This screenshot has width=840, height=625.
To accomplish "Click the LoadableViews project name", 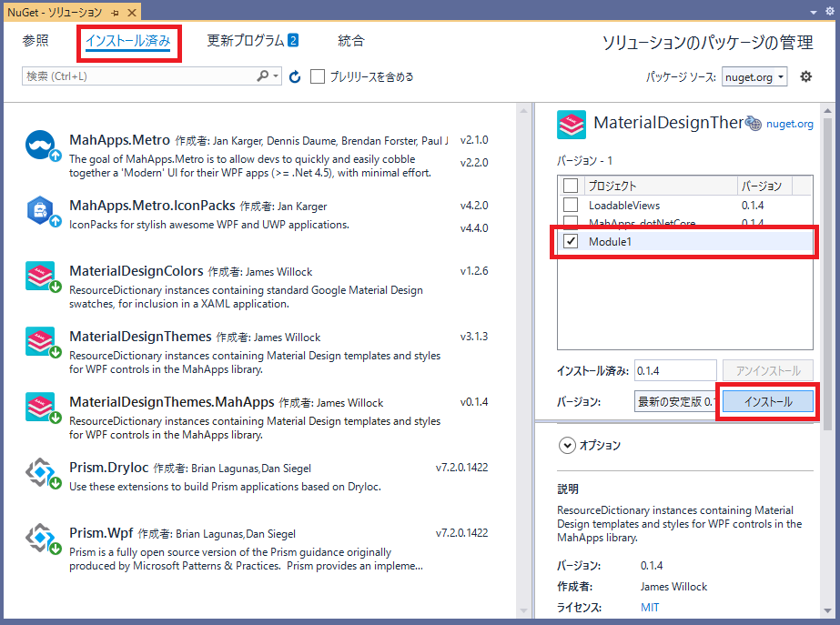I will tap(624, 205).
